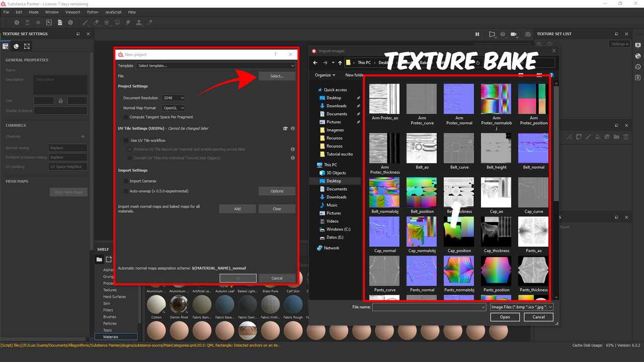Select Preserve UV Tile layout radio option
The height and width of the screenshot is (362, 644).
(x=130, y=149)
